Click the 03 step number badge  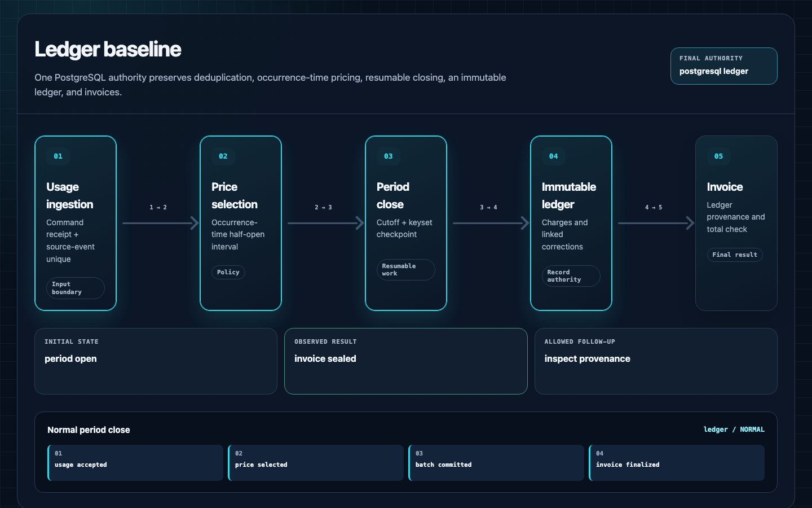pos(389,156)
